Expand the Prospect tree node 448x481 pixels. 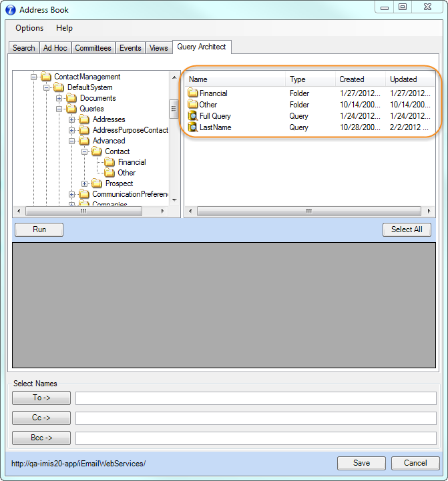[x=85, y=183]
